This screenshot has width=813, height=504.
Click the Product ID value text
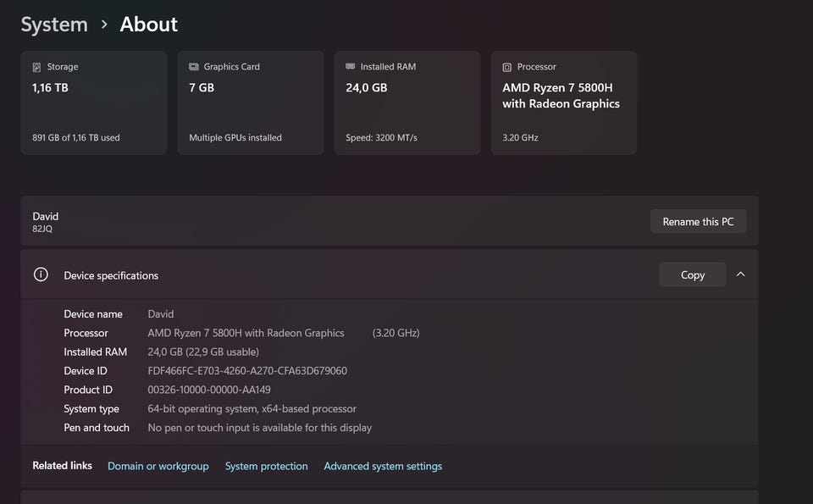pos(209,390)
